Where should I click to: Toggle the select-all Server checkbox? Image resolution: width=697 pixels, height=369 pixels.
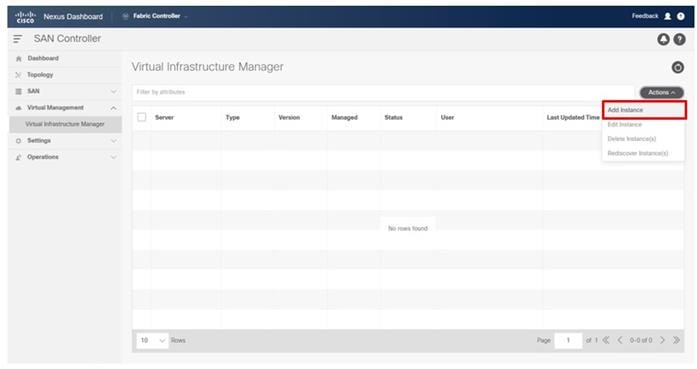tap(142, 117)
